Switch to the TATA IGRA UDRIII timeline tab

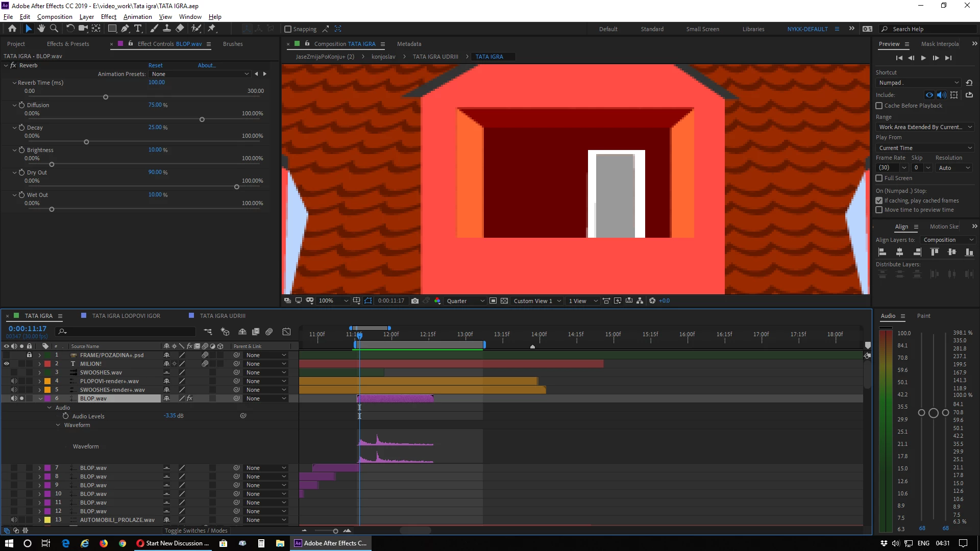[223, 316]
